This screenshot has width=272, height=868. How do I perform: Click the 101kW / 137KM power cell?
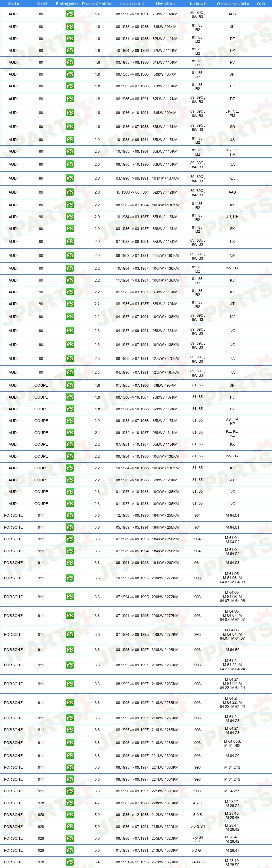[x=165, y=178]
